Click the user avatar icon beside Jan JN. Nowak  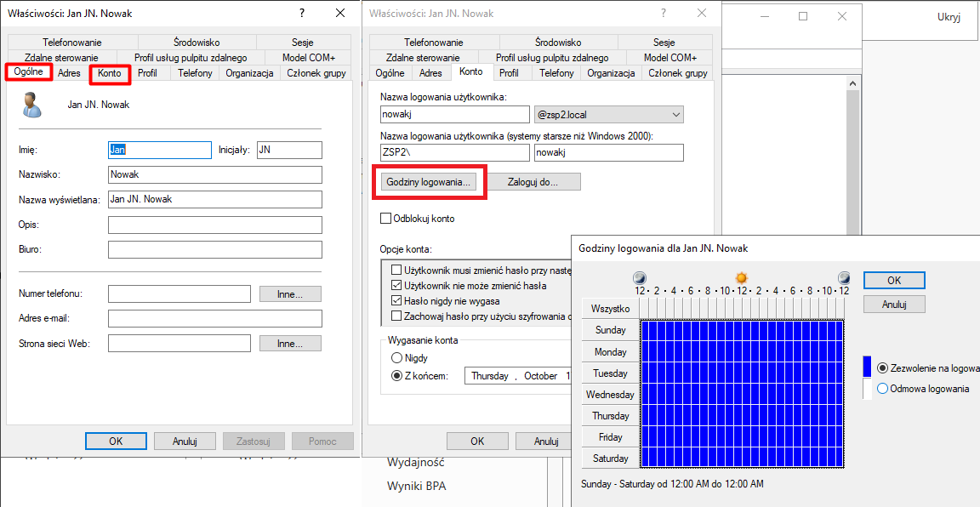click(31, 105)
